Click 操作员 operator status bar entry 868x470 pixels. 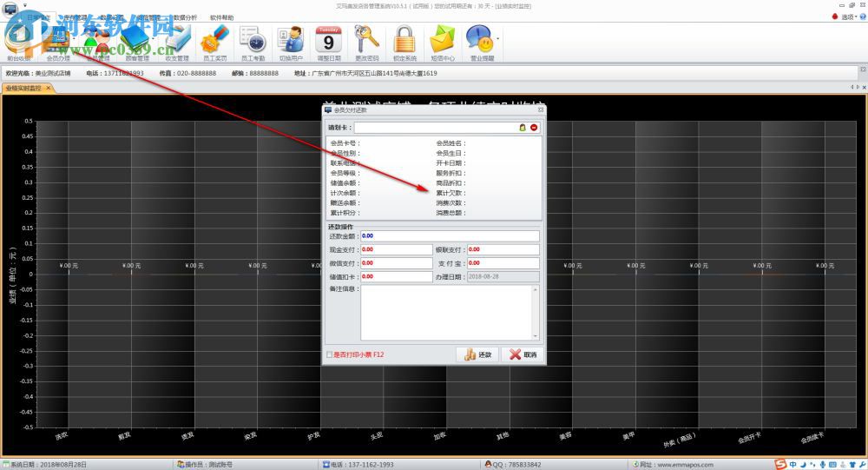tap(206, 465)
